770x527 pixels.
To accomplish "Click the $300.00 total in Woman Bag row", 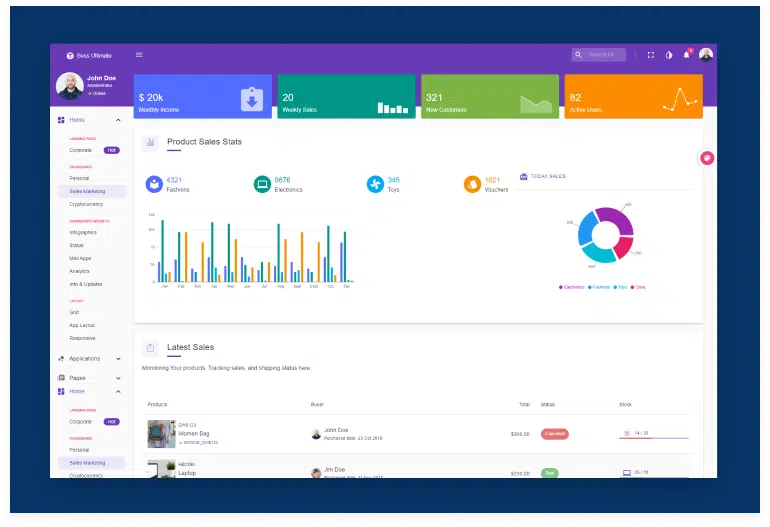I will tap(520, 434).
